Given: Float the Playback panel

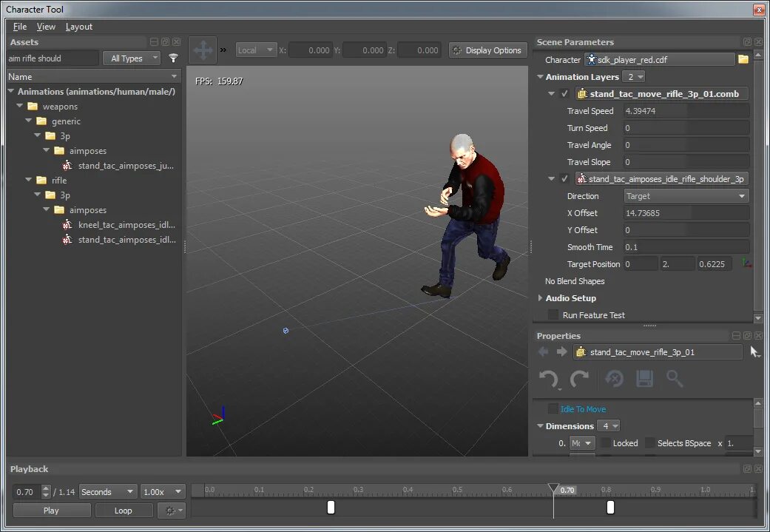Looking at the screenshot, I should pyautogui.click(x=747, y=469).
